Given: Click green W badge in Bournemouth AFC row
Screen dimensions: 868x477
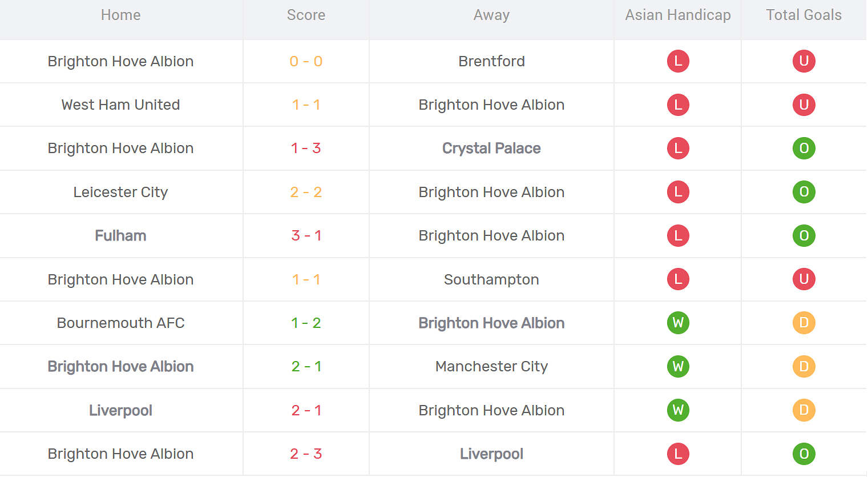Looking at the screenshot, I should [678, 323].
